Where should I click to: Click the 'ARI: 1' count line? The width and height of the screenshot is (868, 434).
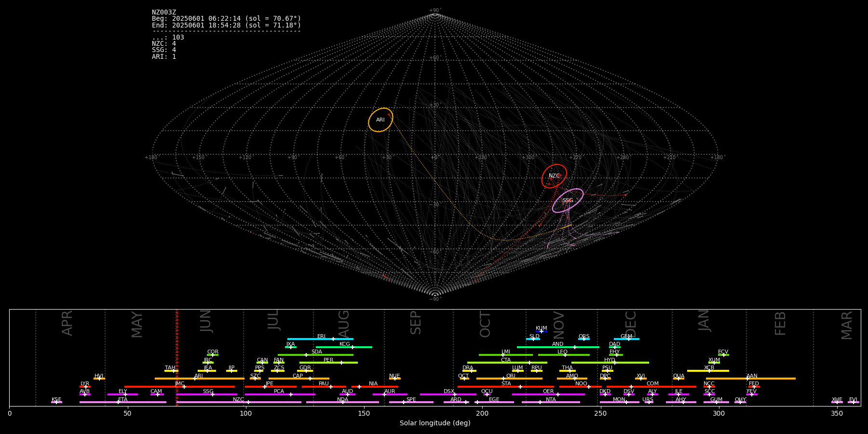pyautogui.click(x=164, y=57)
